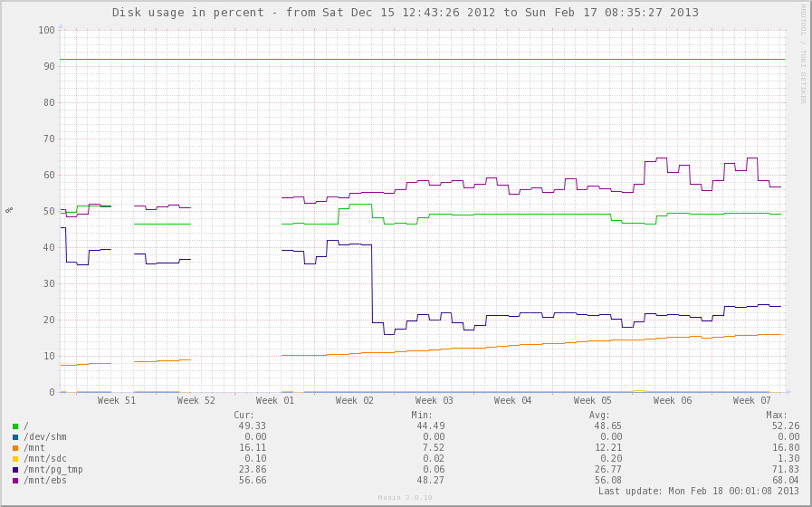Click the Week 04 axis label
Image resolution: width=812 pixels, height=507 pixels.
coord(513,400)
